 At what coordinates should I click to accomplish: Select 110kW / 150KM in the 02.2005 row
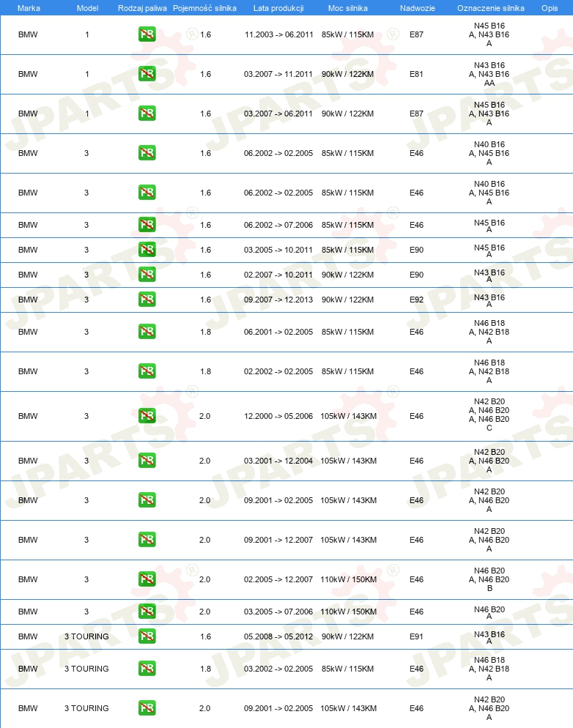[x=348, y=579]
